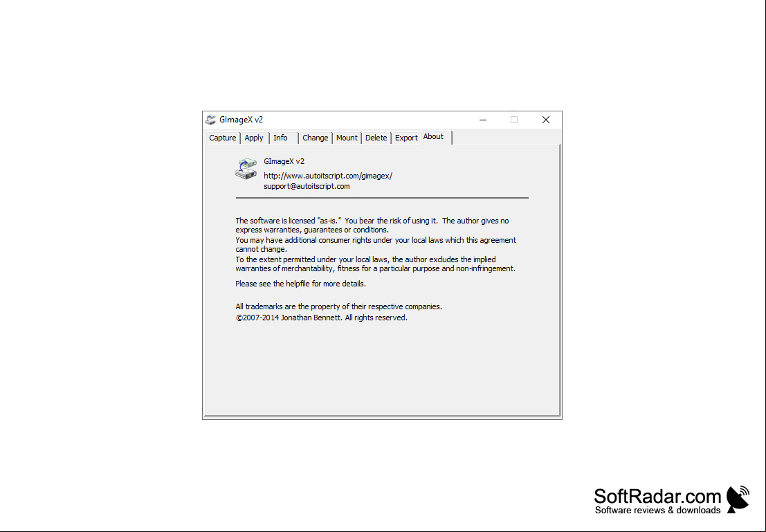Screen dimensions: 766x532
Task: Close the GImageX v2 window
Action: point(546,120)
